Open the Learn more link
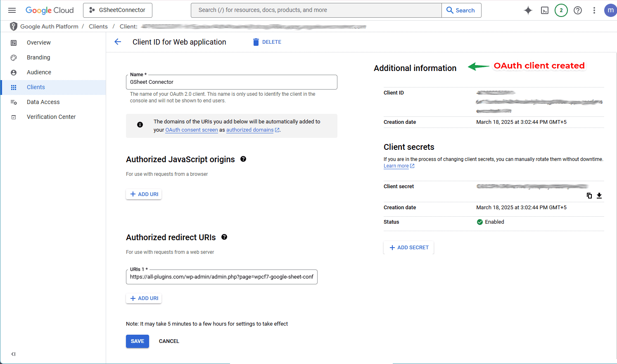Screen dimensions: 617x364 (396, 166)
